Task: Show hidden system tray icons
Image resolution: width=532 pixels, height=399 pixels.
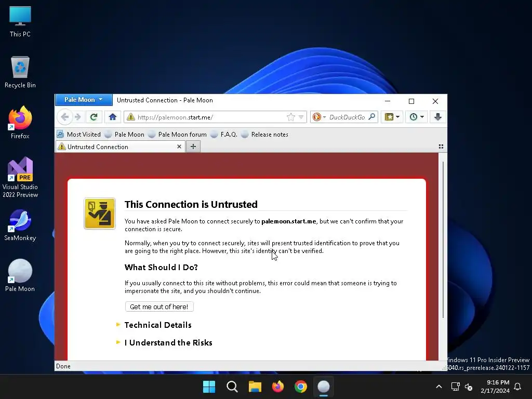Action: click(438, 387)
